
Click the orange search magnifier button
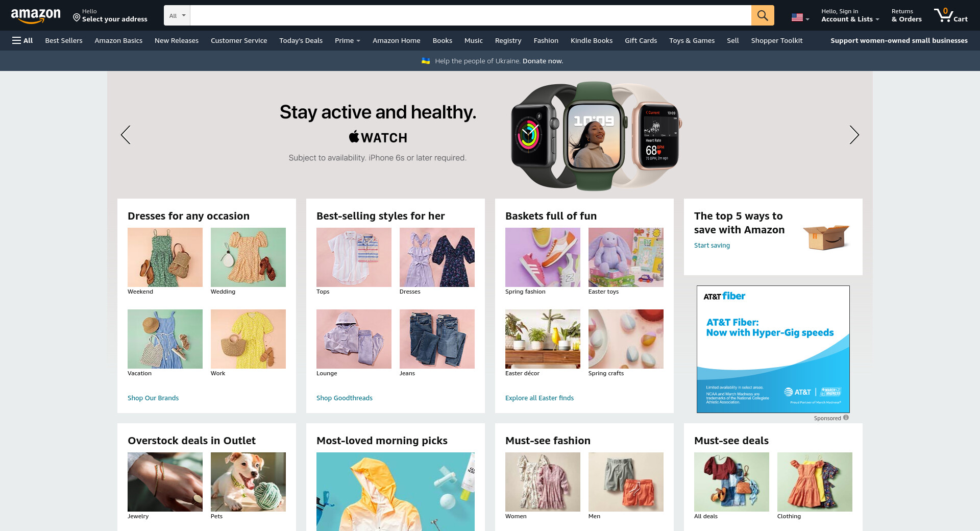tap(763, 15)
